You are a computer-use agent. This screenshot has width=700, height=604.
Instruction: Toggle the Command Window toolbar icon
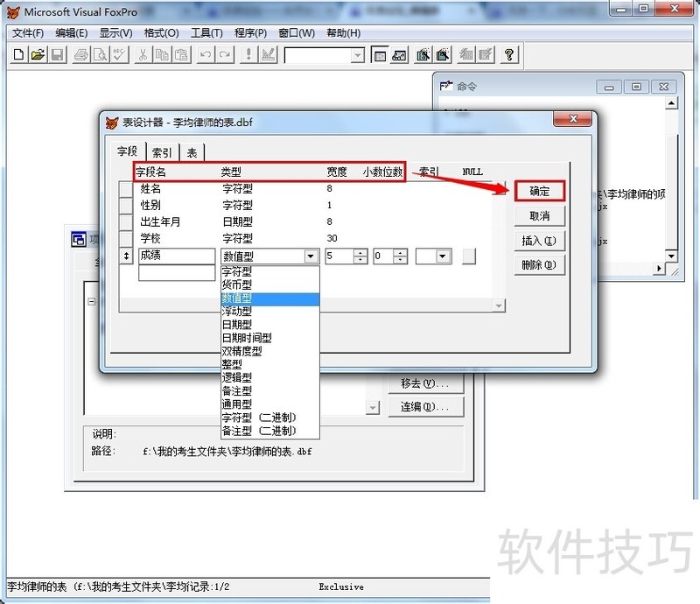coord(380,55)
